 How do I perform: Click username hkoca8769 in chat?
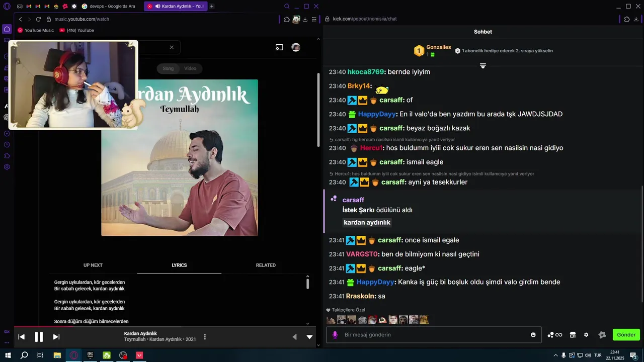click(x=366, y=72)
